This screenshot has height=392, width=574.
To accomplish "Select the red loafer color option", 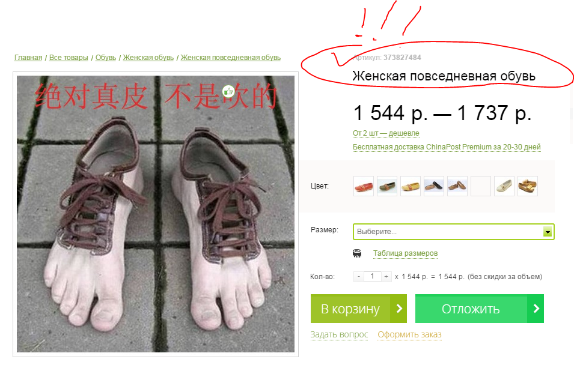I will click(x=364, y=186).
